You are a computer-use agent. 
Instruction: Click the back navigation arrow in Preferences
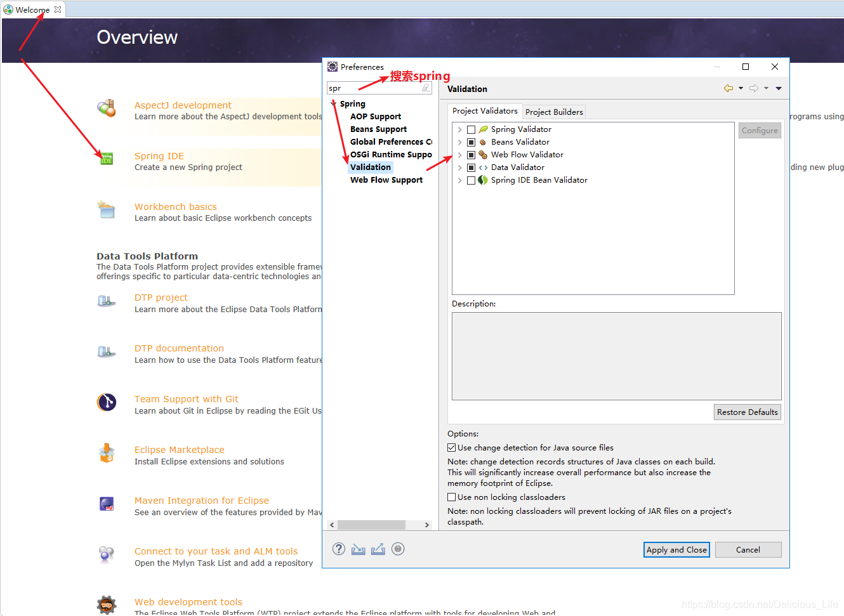click(729, 89)
